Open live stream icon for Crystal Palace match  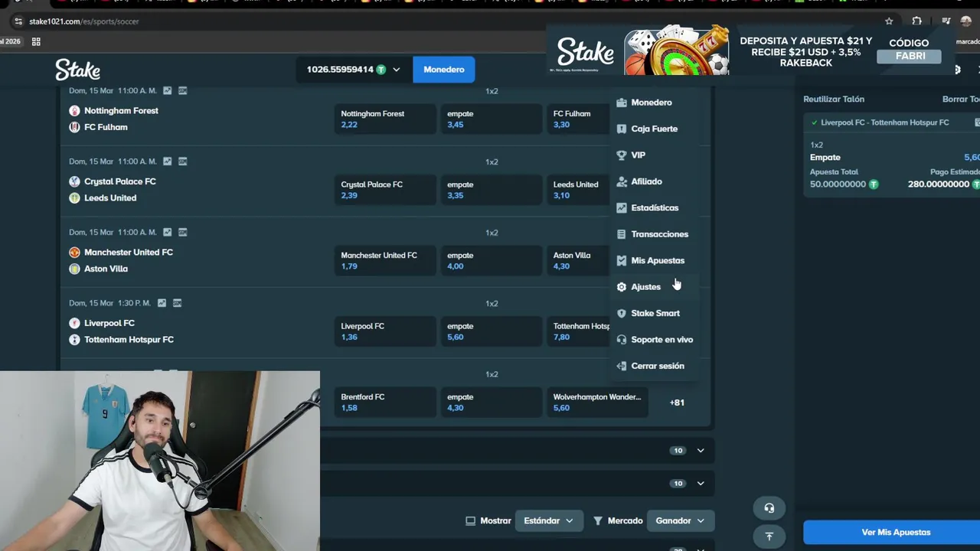pos(182,161)
